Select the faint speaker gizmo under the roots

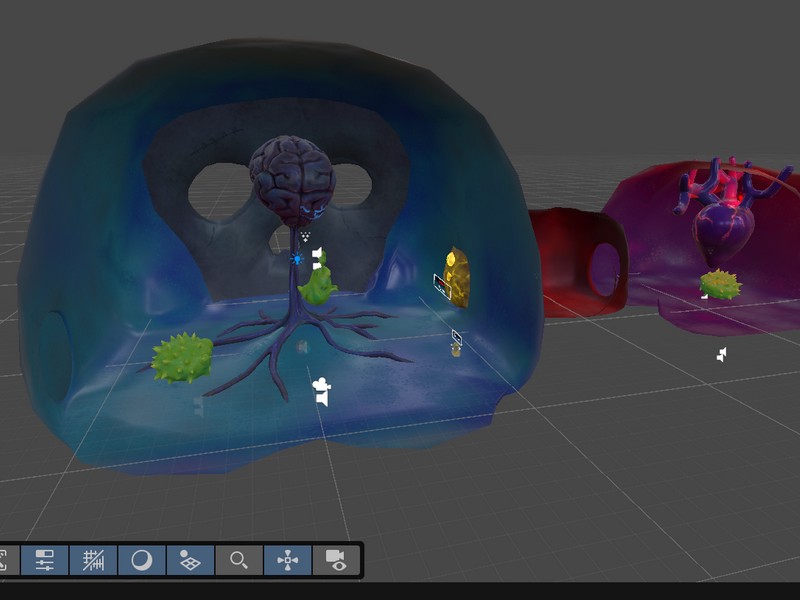pos(302,347)
